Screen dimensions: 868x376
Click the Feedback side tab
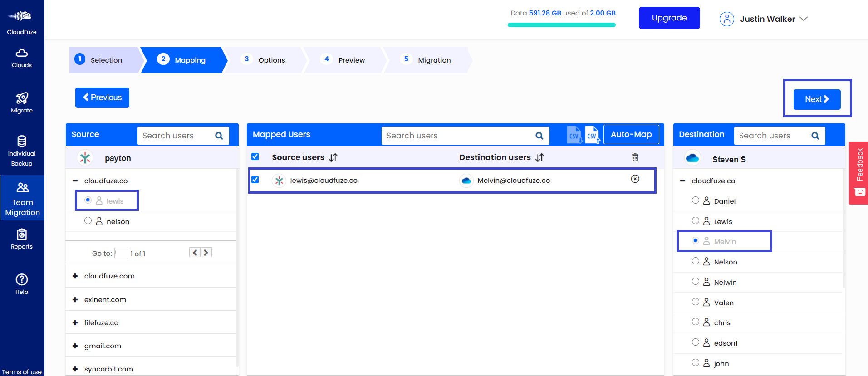[858, 173]
